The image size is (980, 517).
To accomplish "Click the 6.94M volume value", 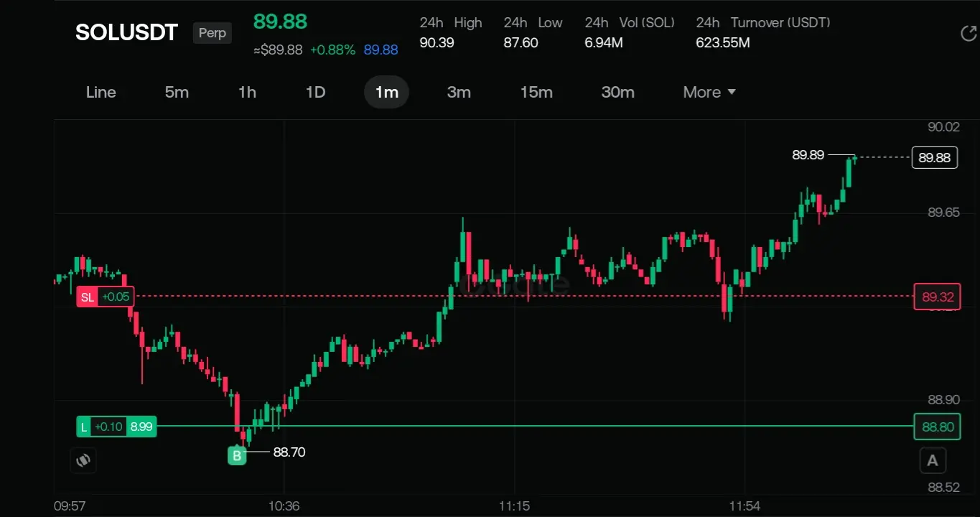I will click(604, 43).
